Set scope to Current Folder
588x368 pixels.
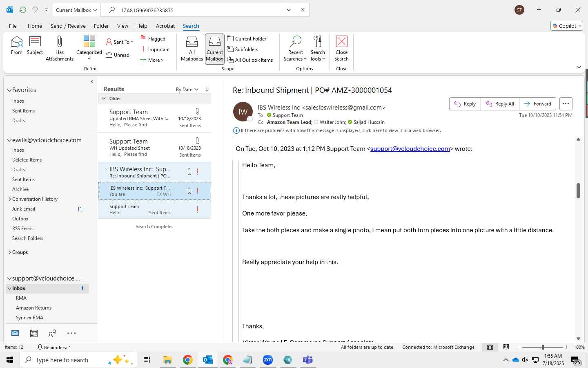pos(247,38)
